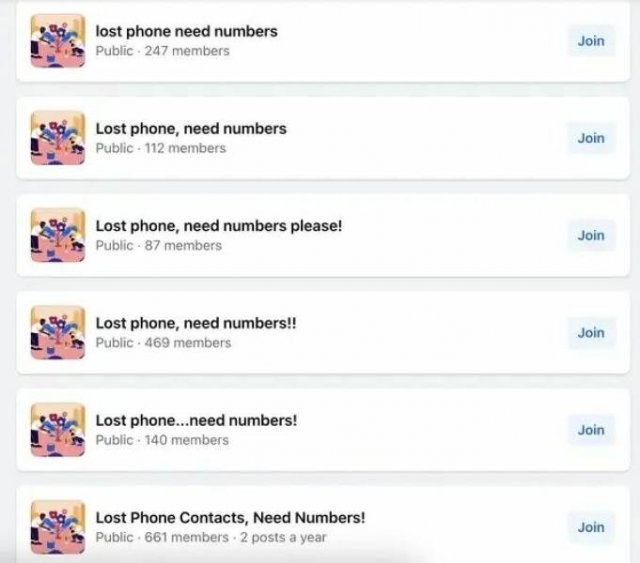
Task: Join "Lost phone...need numbers!" group
Action: [591, 429]
